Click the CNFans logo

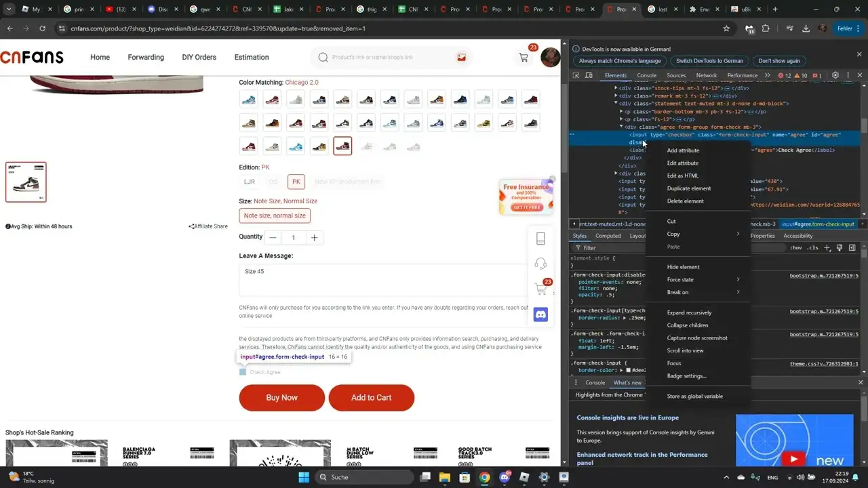tap(32, 58)
